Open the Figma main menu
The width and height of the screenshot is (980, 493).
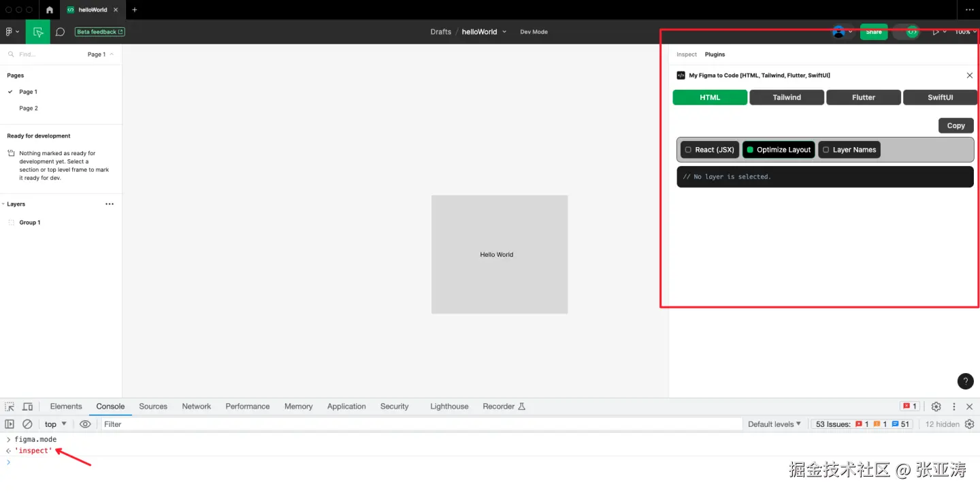point(12,32)
